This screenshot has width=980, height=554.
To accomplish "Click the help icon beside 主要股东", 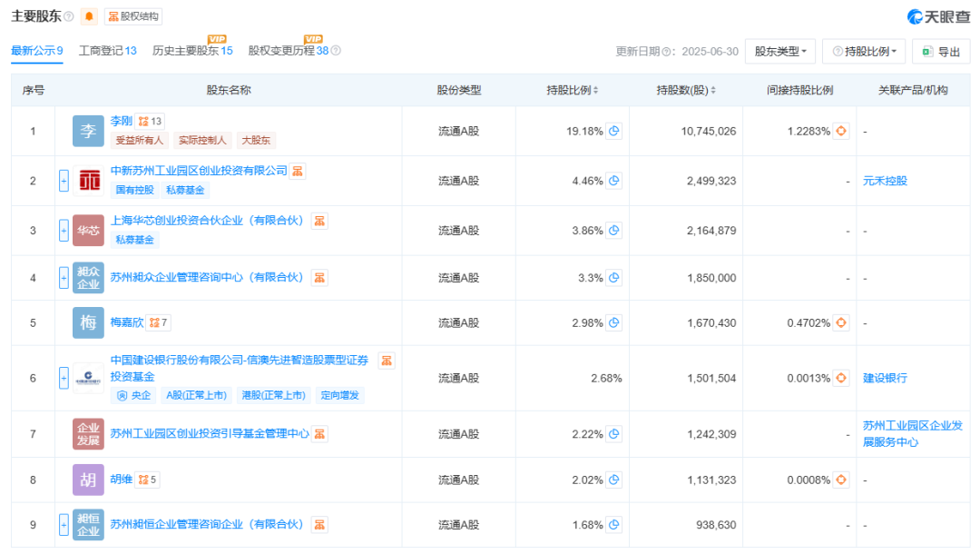I will (69, 17).
